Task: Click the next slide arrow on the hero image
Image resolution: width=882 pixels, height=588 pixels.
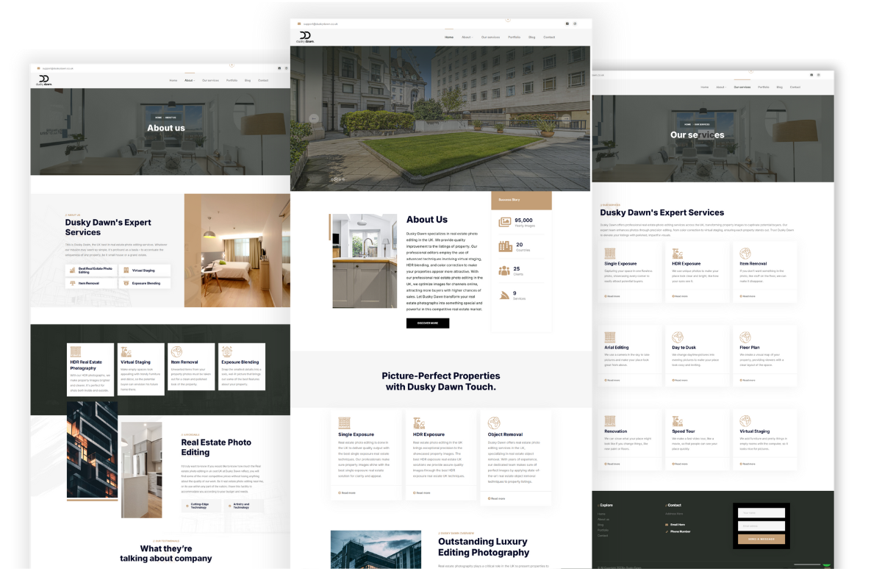Action: pyautogui.click(x=565, y=118)
